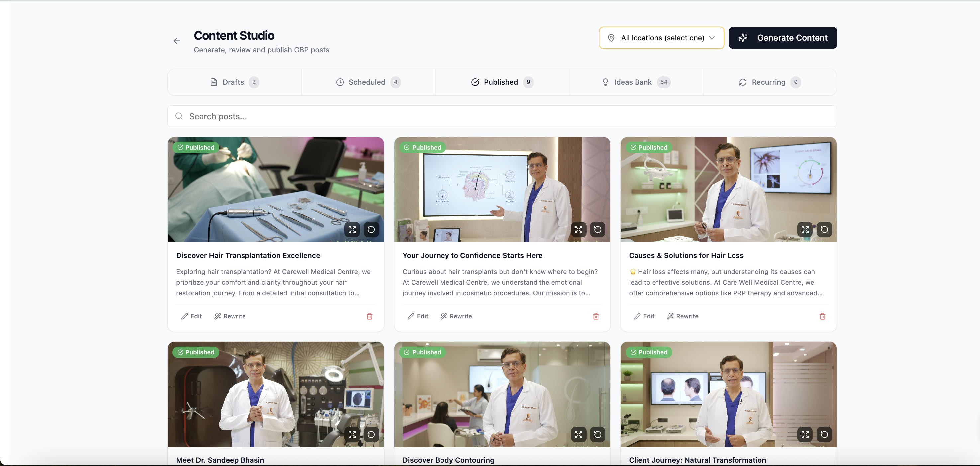The height and width of the screenshot is (466, 980).
Task: Open the Client Journey image regenerate control
Action: coord(825,434)
